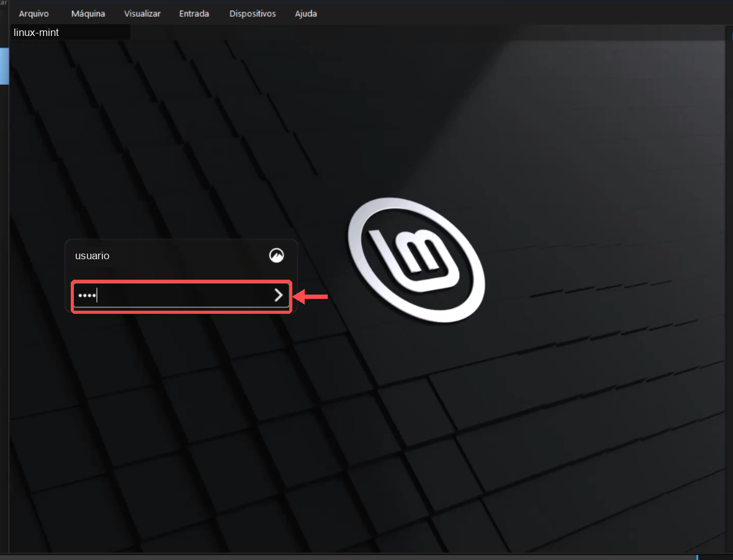Select the usuario account name

[92, 256]
